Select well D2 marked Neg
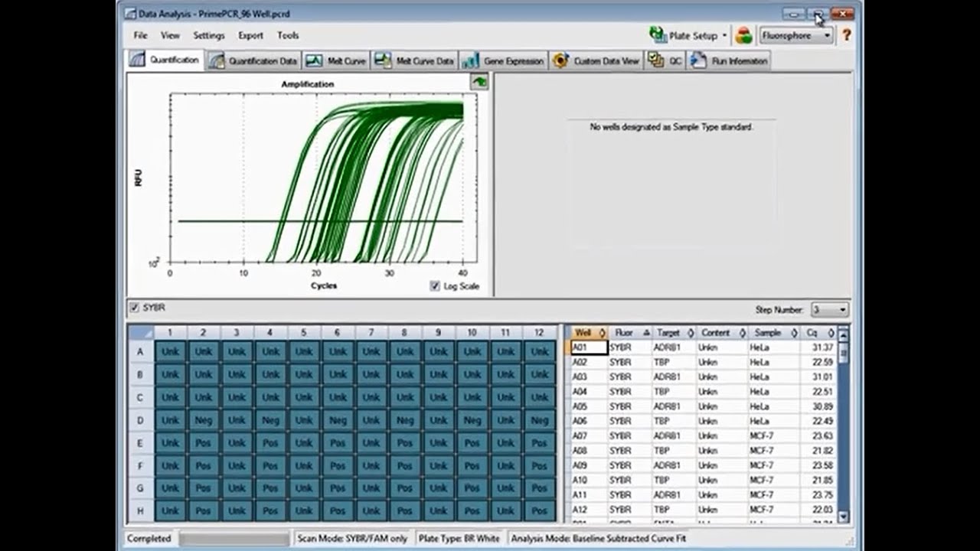 point(204,420)
